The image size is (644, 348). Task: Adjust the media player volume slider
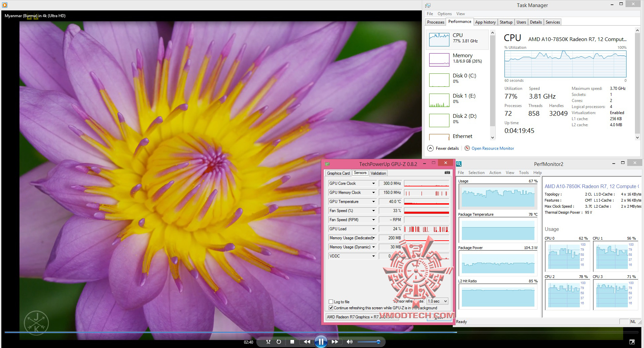[369, 342]
